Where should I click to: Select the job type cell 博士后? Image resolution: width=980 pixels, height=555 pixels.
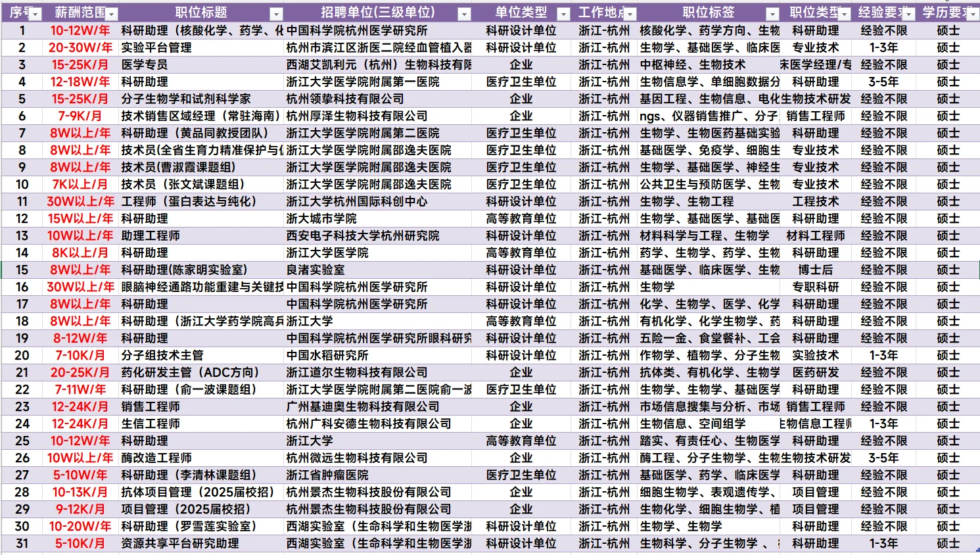tap(816, 270)
